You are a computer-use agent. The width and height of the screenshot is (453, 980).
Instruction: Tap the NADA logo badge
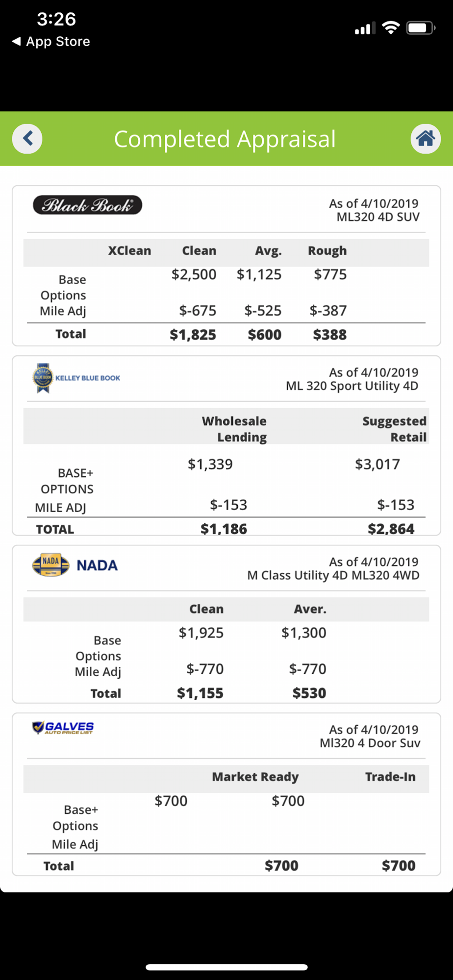pos(50,565)
